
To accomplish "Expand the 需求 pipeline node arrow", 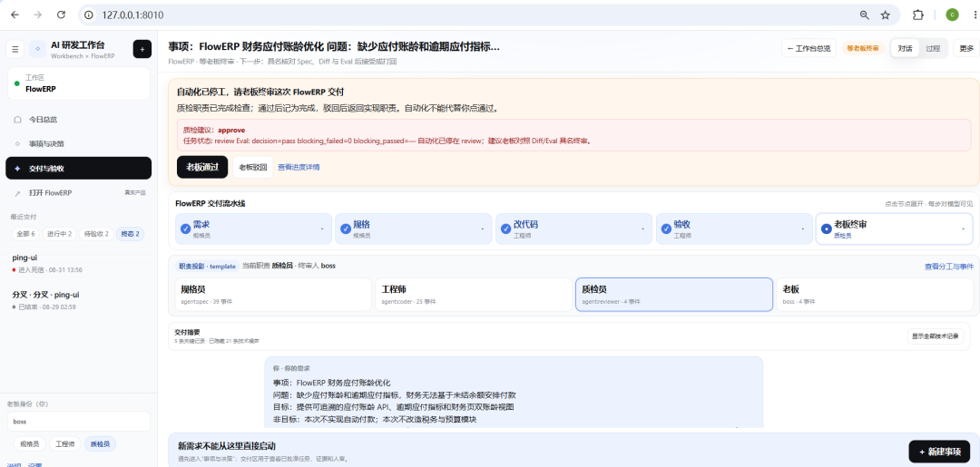I will tap(322, 229).
